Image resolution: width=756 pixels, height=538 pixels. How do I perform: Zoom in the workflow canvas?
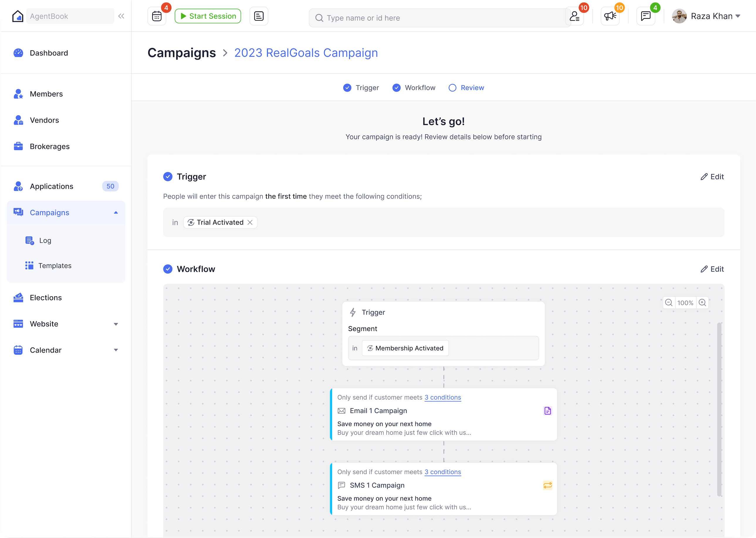702,303
